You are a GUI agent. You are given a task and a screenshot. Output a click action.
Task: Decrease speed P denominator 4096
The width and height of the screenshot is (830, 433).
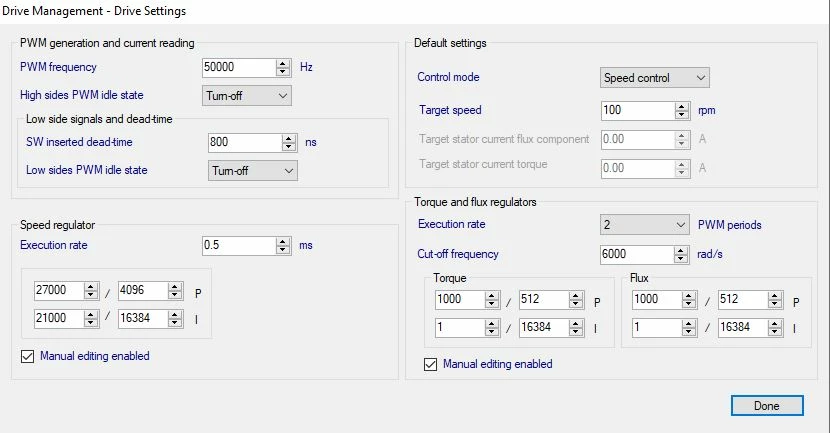pos(175,295)
